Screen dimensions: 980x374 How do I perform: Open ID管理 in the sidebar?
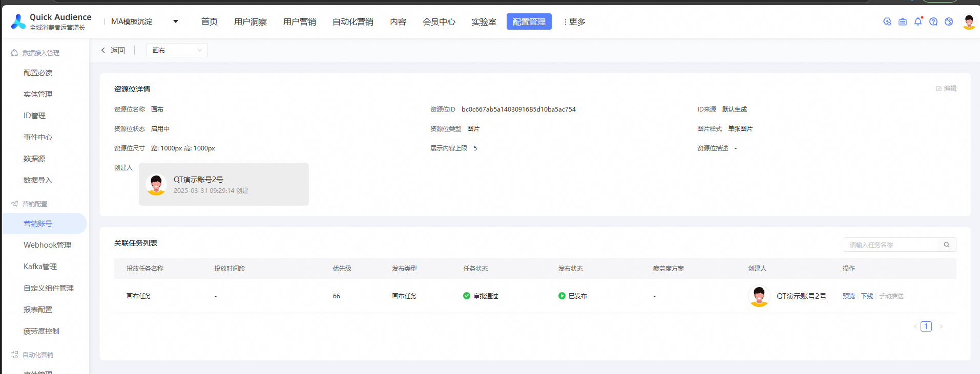(34, 116)
